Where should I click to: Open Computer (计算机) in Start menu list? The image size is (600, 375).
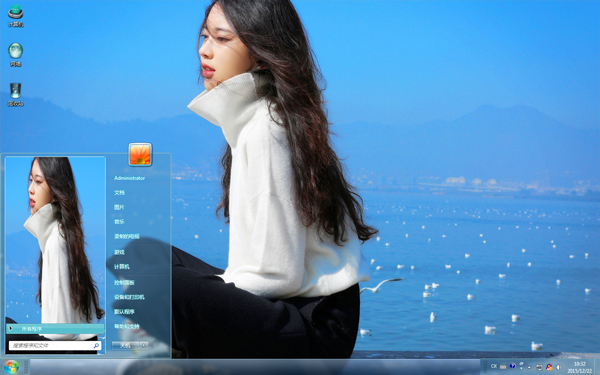pyautogui.click(x=122, y=266)
